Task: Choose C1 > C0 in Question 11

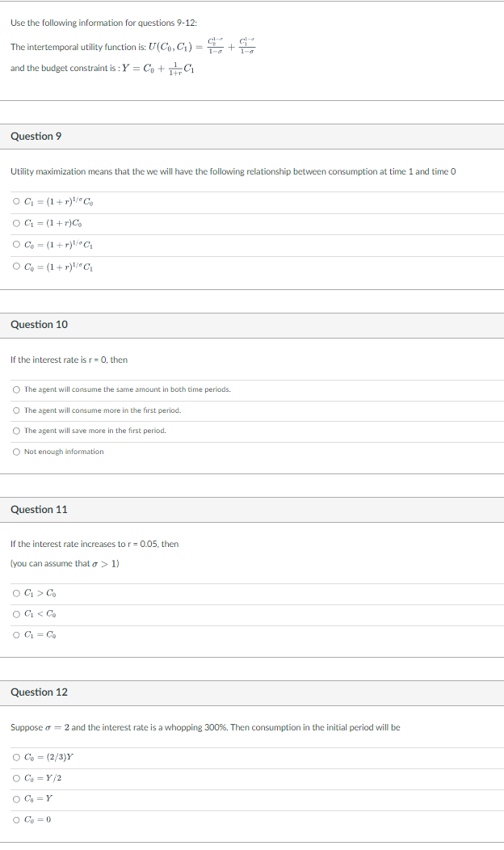Action: click(x=15, y=593)
